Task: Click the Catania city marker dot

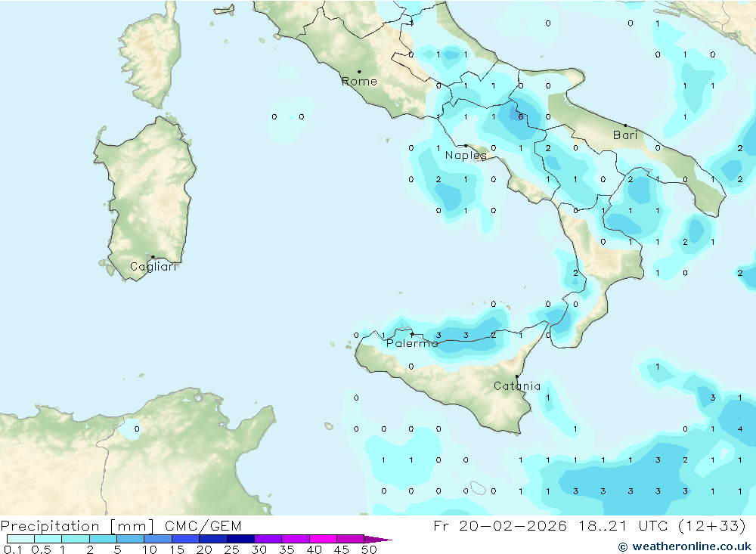Action: (x=517, y=376)
